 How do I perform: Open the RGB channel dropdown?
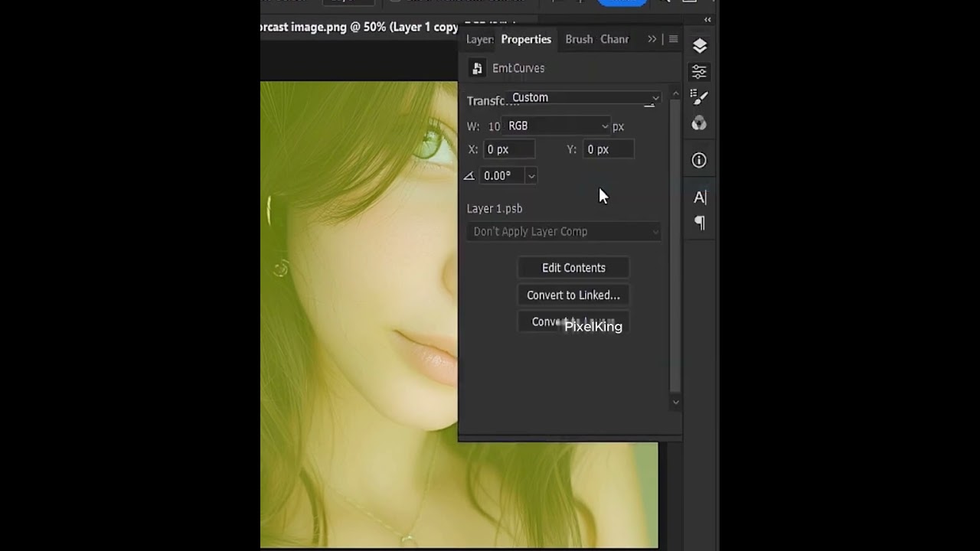557,126
